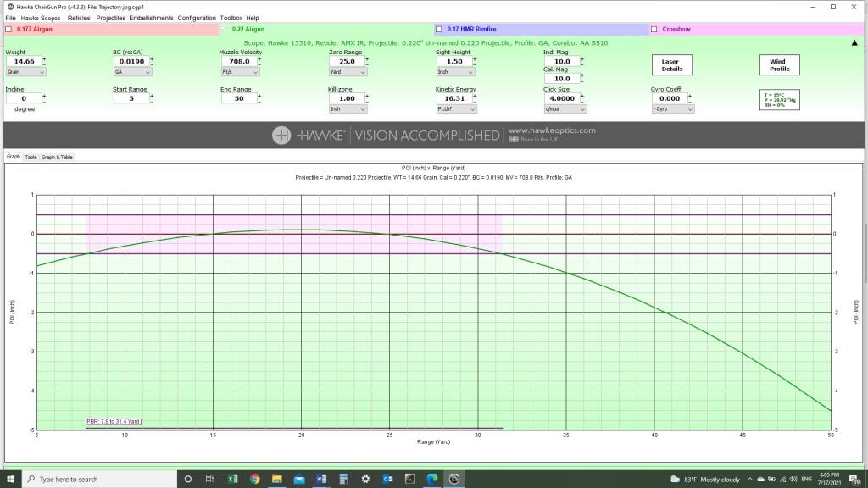Increase End Range with plus button
The width and height of the screenshot is (868, 488).
(x=259, y=97)
